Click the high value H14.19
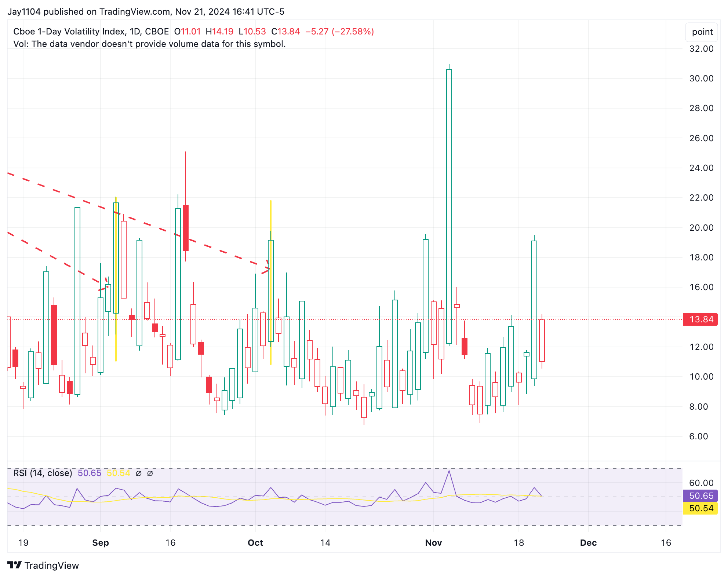This screenshot has height=578, width=728. pos(219,32)
